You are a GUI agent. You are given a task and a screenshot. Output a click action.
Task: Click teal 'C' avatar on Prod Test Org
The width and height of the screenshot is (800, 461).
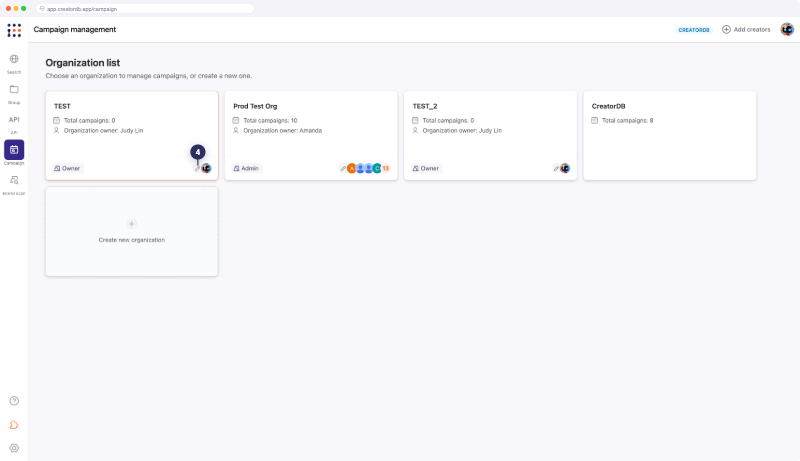click(x=377, y=168)
